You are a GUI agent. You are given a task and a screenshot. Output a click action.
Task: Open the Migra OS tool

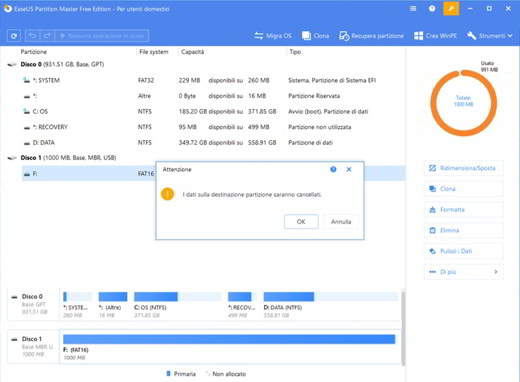pyautogui.click(x=273, y=36)
